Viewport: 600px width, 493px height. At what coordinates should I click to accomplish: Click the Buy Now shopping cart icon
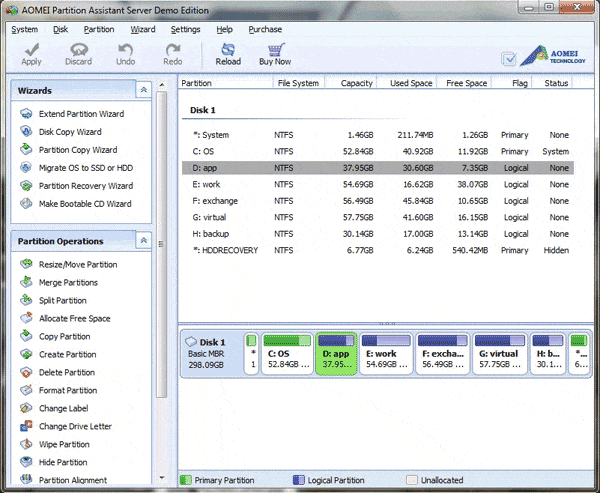pyautogui.click(x=276, y=49)
